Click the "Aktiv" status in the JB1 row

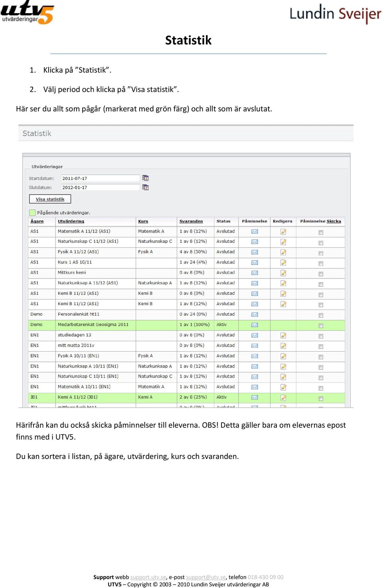tap(221, 397)
